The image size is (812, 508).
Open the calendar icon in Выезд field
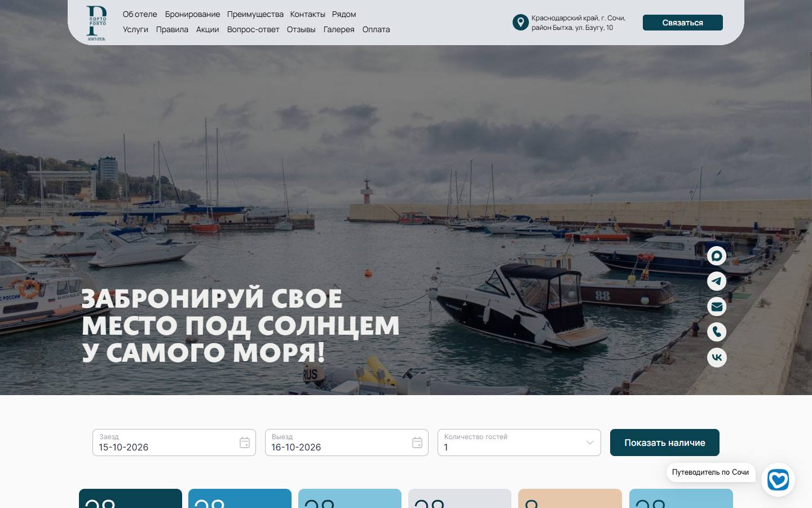tap(417, 443)
